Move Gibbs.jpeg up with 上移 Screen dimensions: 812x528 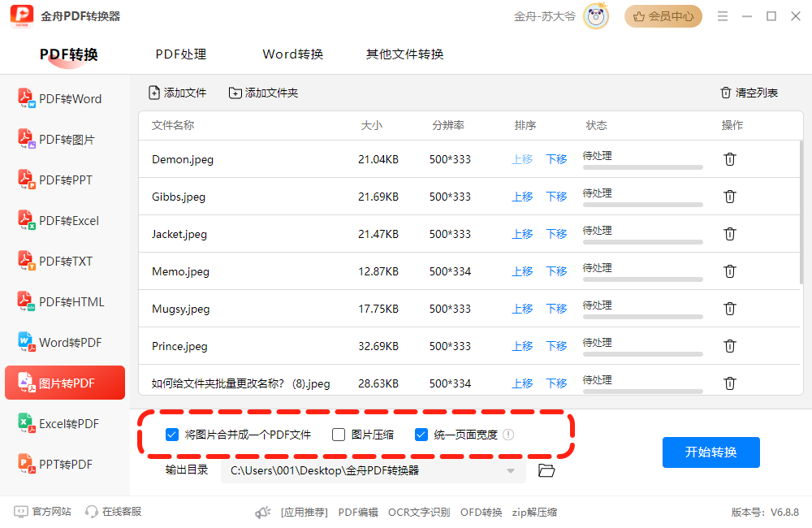(x=522, y=197)
